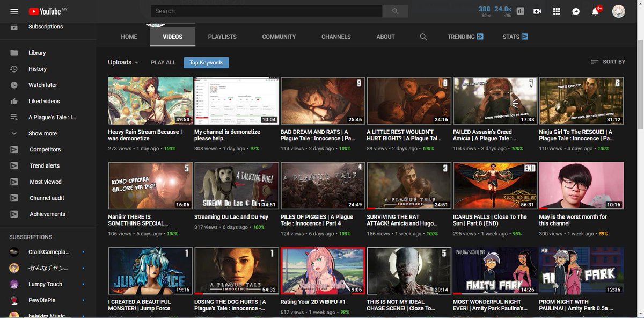The image size is (644, 318).
Task: Open the YouTube apps grid icon
Action: click(x=557, y=11)
